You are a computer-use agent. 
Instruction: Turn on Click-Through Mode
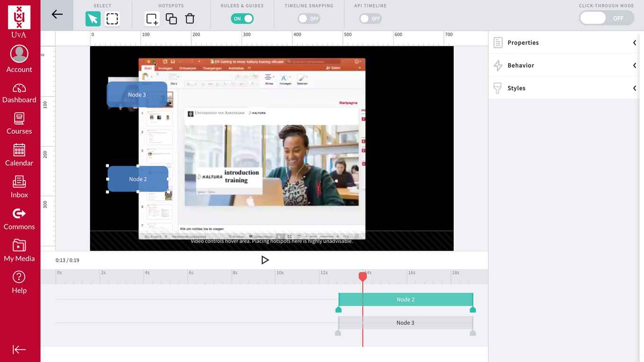607,18
